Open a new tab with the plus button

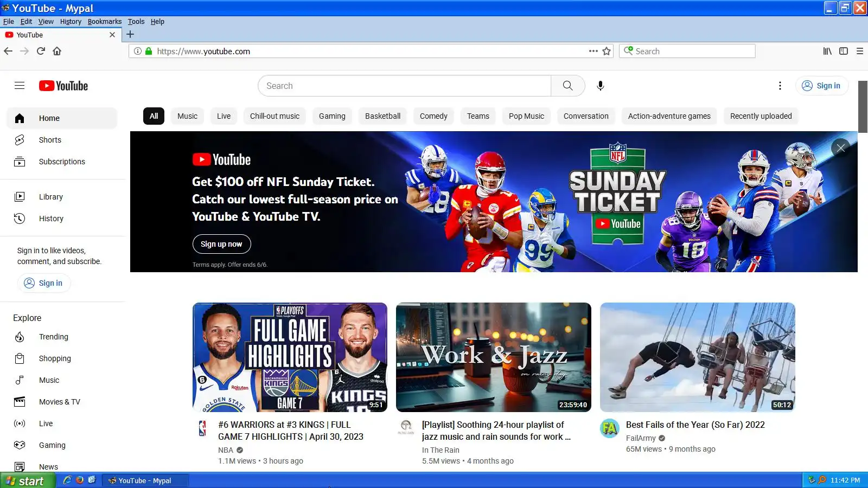[130, 35]
